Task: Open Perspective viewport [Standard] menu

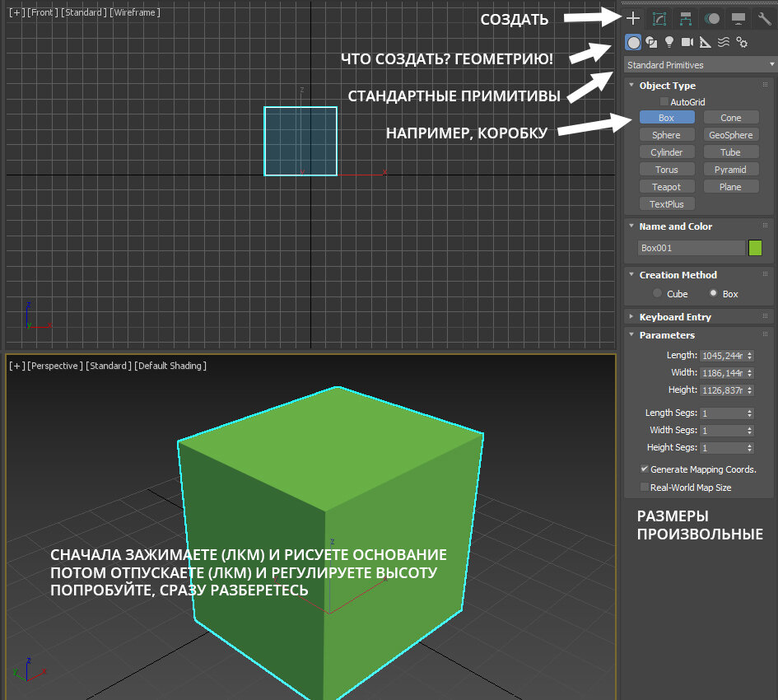Action: (109, 366)
